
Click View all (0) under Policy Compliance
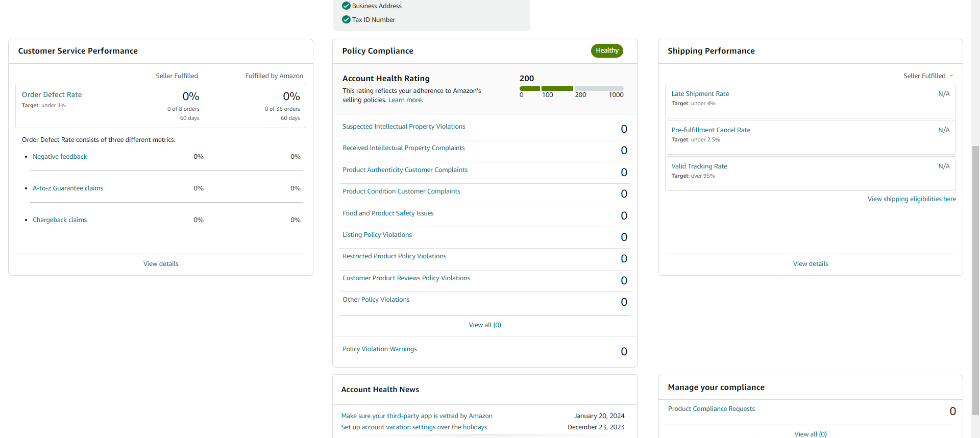[485, 325]
